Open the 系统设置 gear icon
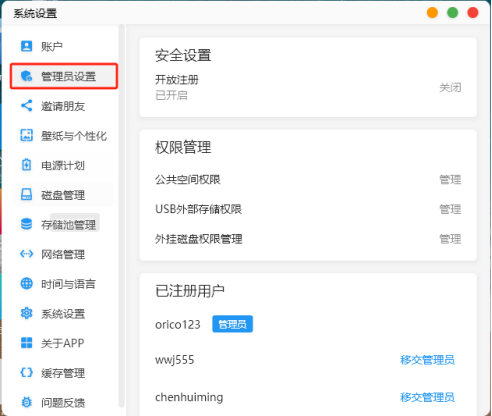 click(27, 313)
